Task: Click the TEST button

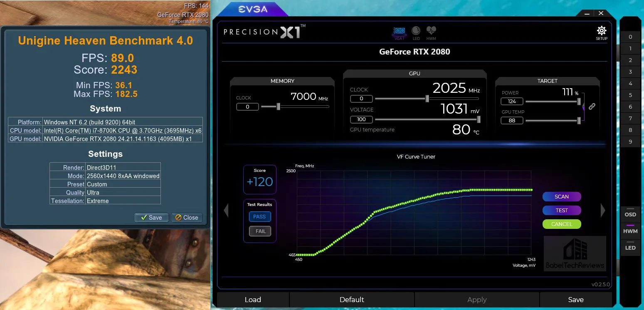Action: [562, 210]
